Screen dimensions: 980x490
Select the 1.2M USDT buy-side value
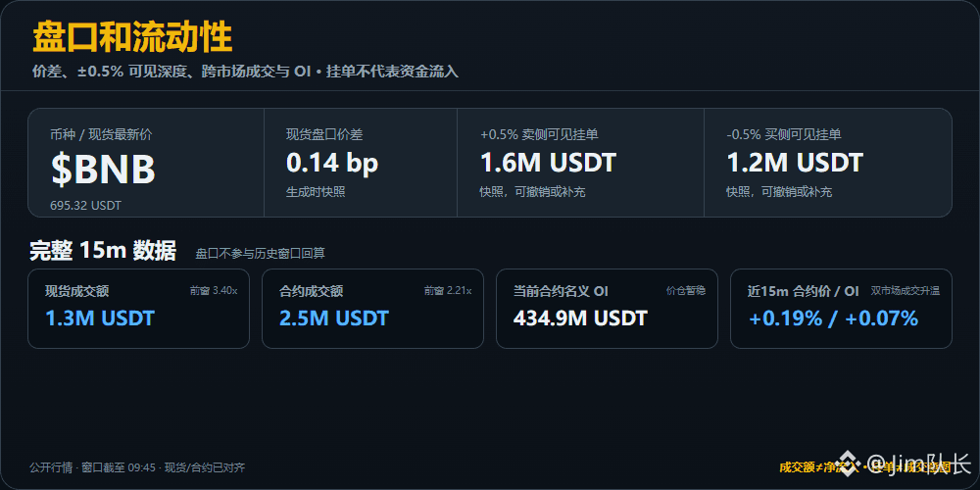pyautogui.click(x=795, y=163)
